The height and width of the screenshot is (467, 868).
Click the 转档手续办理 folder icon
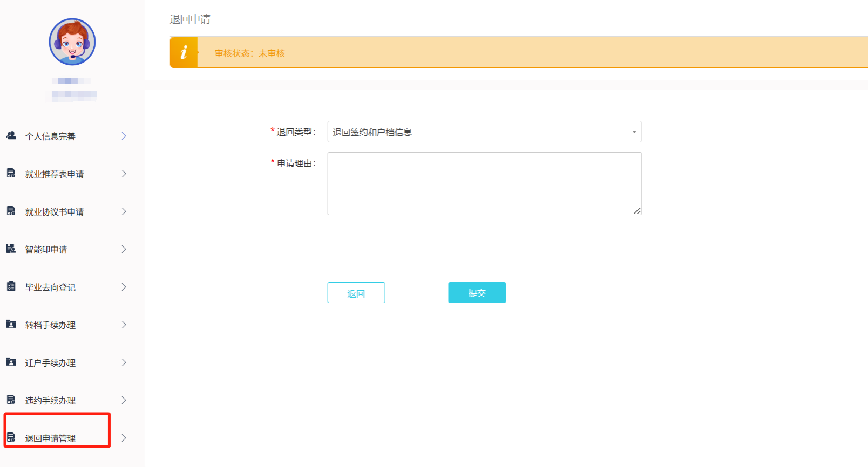(x=11, y=324)
